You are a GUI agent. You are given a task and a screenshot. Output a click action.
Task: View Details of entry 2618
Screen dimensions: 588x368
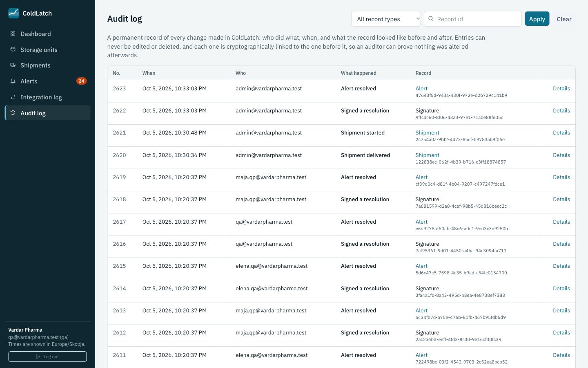tap(561, 199)
